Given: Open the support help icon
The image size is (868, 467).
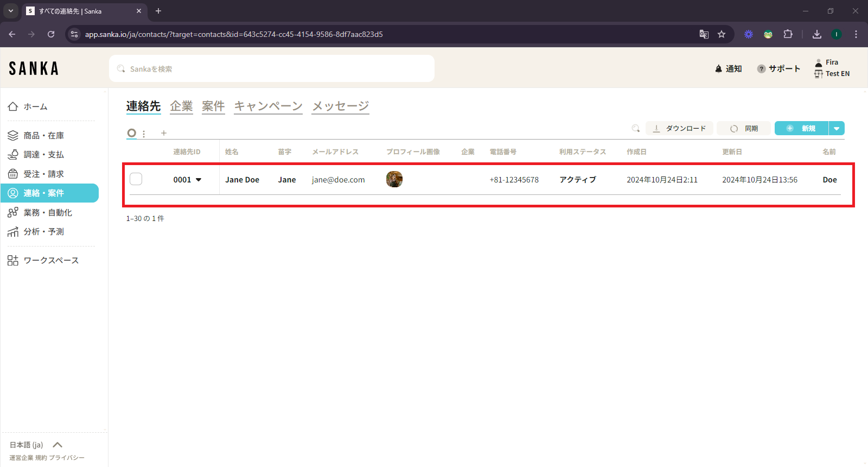Looking at the screenshot, I should pyautogui.click(x=762, y=69).
